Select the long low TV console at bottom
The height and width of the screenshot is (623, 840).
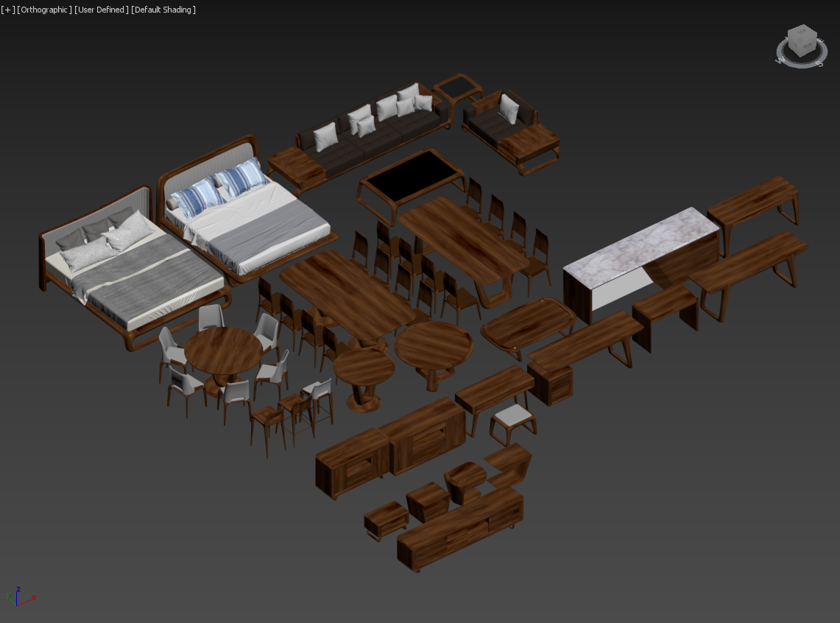tap(460, 530)
